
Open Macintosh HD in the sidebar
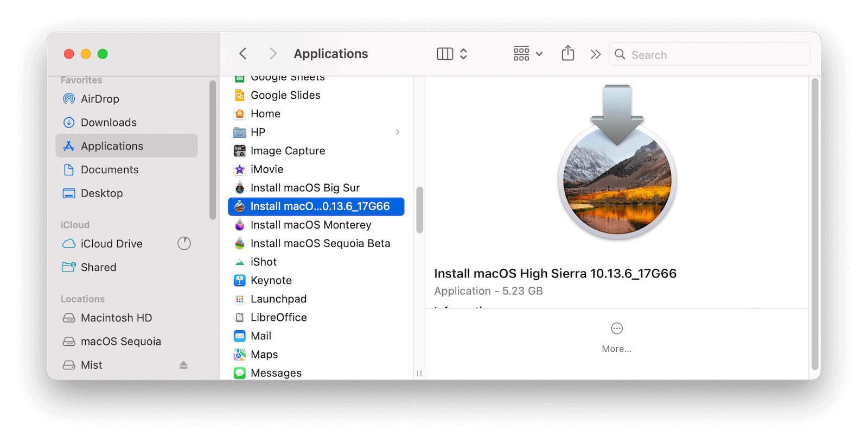click(x=126, y=318)
